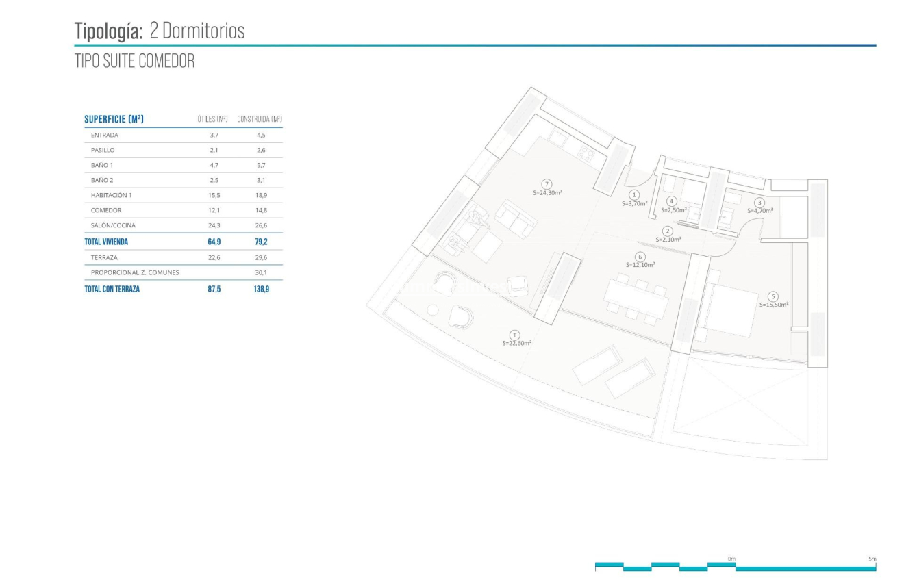Click the 'S=24,30m²' living room label
Screen dimensions: 904x588
(547, 192)
